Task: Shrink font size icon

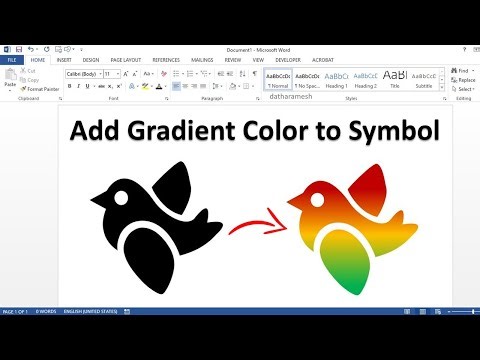Action: click(135, 74)
